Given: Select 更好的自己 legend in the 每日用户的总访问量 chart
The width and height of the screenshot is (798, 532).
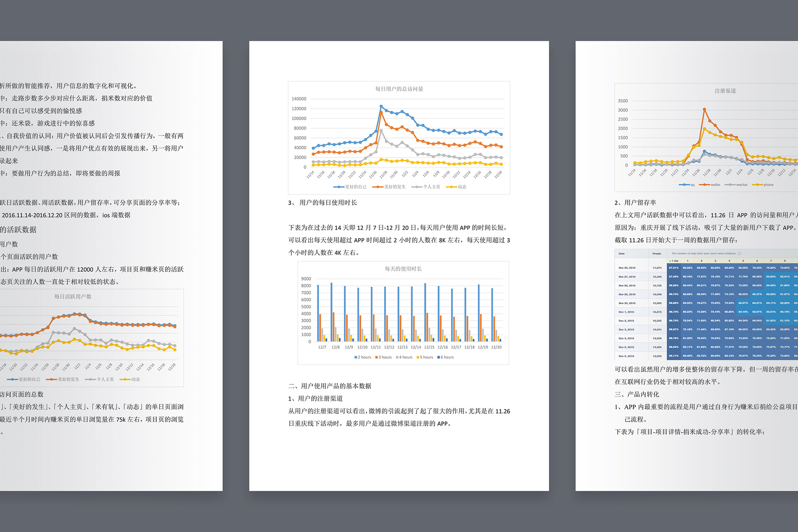Looking at the screenshot, I should click(350, 187).
